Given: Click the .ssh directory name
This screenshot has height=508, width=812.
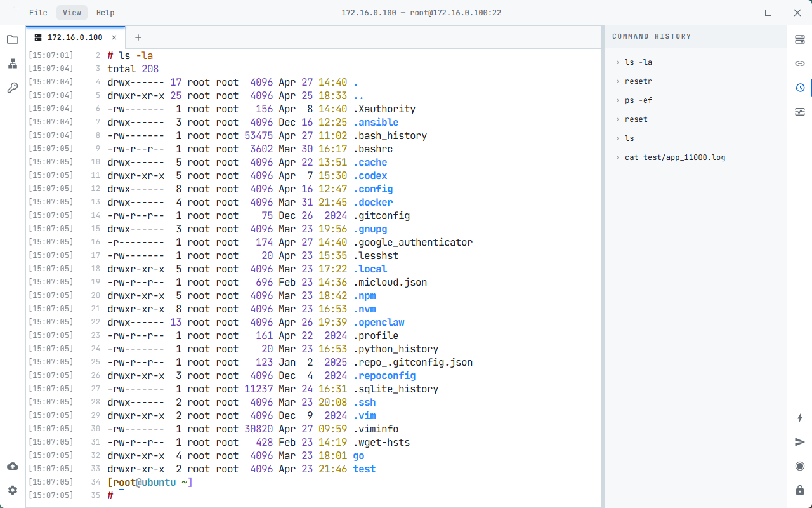Looking at the screenshot, I should pyautogui.click(x=365, y=403).
